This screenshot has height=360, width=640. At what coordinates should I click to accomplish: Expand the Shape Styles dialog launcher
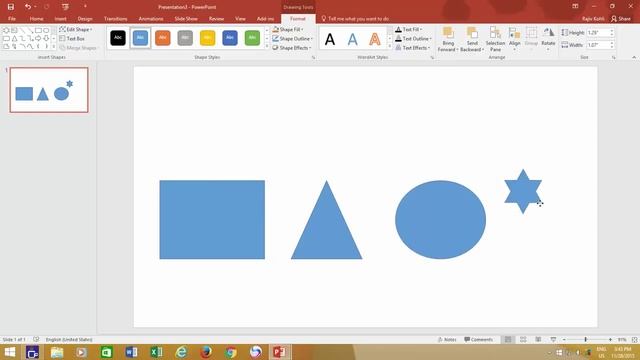coord(313,58)
